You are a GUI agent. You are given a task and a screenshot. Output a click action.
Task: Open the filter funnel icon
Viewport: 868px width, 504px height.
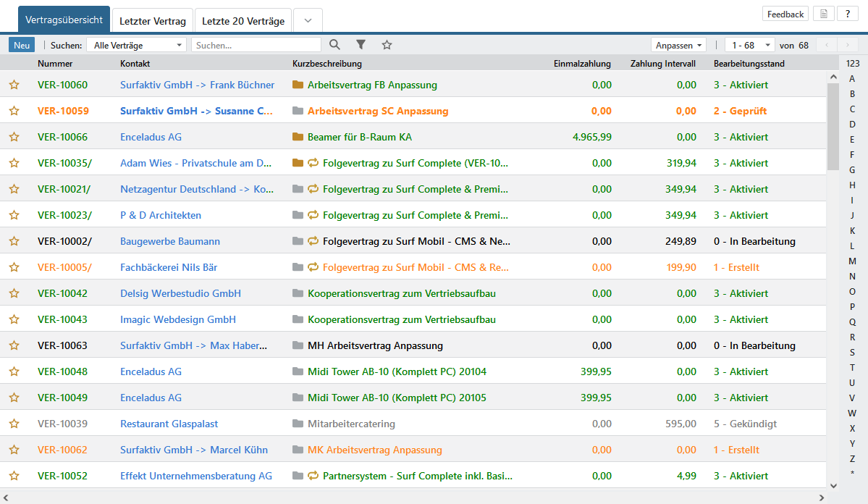coord(361,45)
